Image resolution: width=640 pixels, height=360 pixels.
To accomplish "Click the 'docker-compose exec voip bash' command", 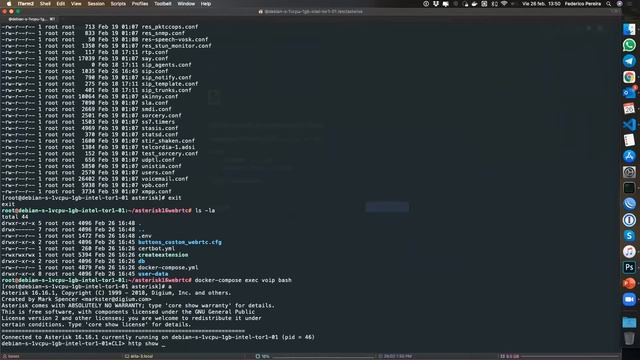I will (243, 280).
